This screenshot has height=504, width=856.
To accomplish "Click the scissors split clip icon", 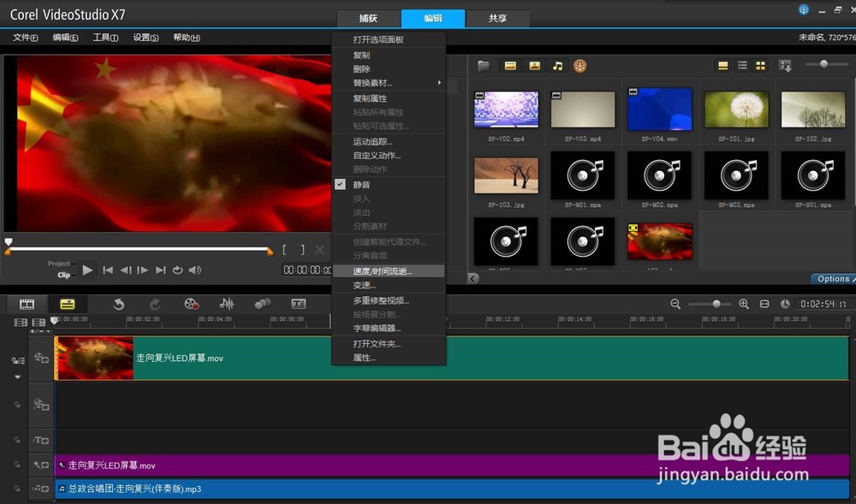I will pyautogui.click(x=319, y=250).
